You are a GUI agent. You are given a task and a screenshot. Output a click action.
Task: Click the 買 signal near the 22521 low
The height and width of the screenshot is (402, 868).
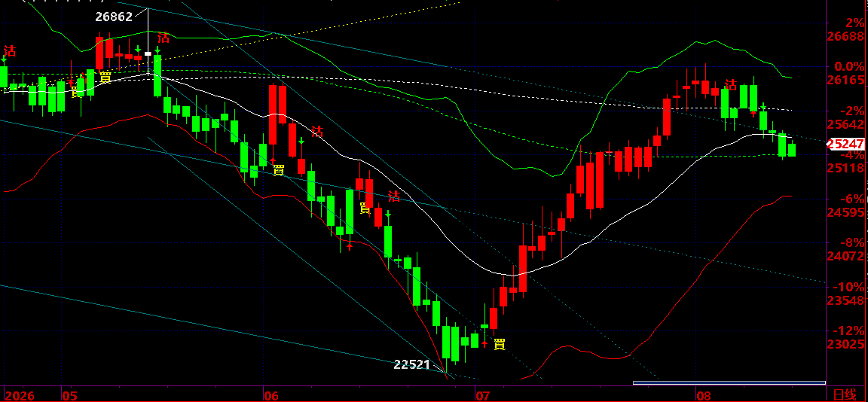499,345
